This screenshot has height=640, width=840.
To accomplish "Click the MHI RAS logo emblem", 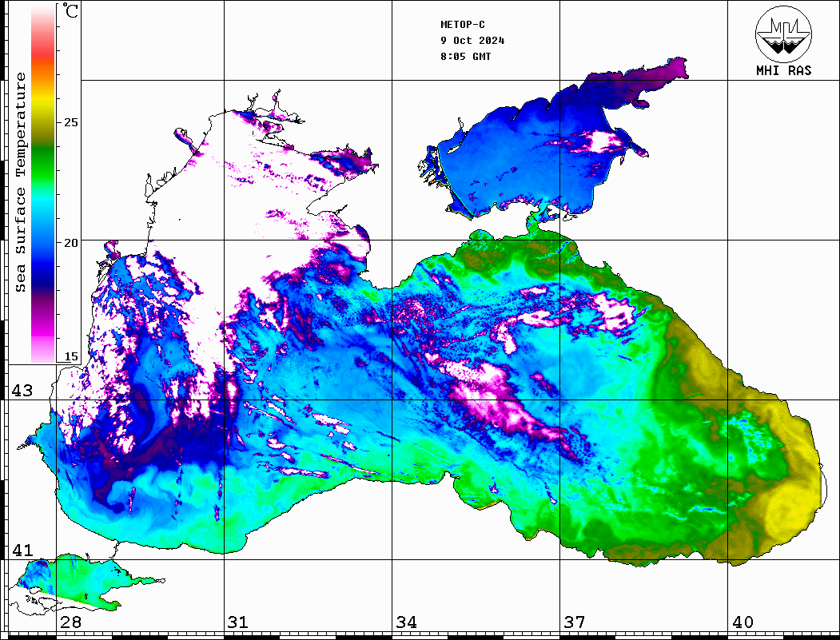I will pos(784,34).
